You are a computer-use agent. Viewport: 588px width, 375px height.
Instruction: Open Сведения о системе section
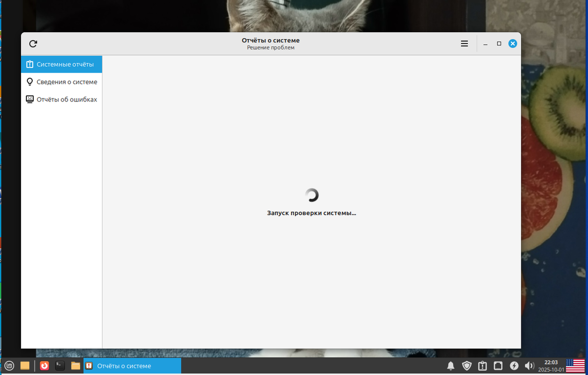coord(62,82)
